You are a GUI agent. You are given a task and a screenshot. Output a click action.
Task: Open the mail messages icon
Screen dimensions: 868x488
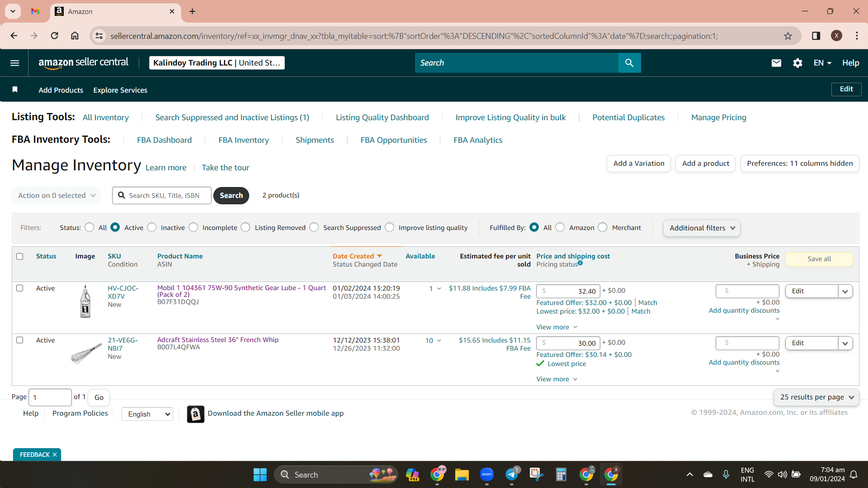point(776,63)
